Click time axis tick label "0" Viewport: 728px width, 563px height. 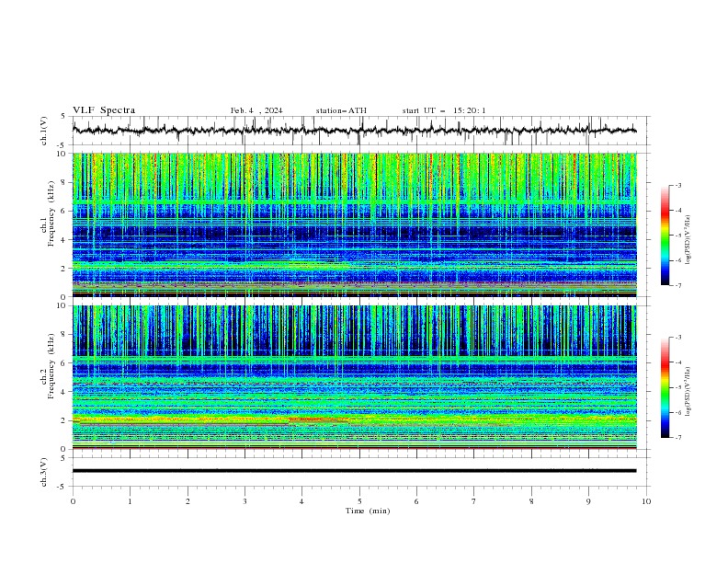click(x=73, y=501)
